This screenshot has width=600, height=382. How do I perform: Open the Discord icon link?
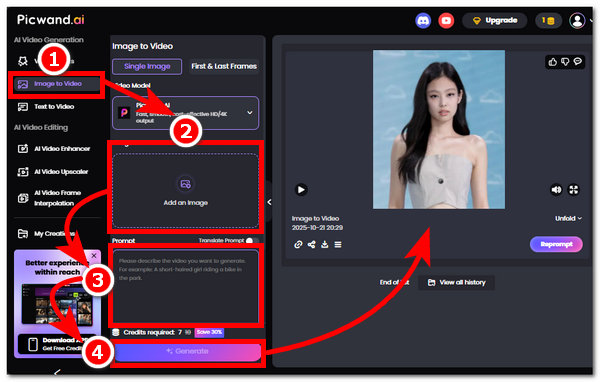point(423,20)
